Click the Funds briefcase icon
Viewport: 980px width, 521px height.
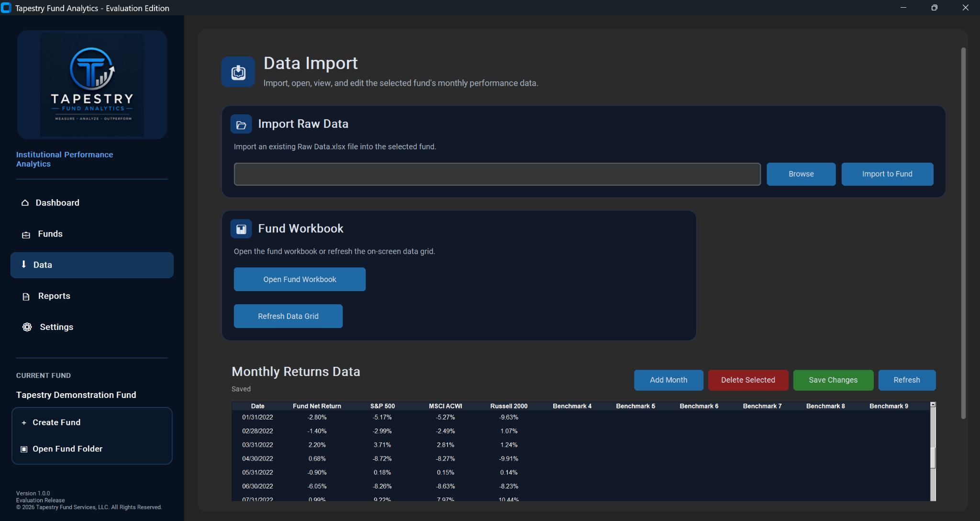click(x=26, y=235)
